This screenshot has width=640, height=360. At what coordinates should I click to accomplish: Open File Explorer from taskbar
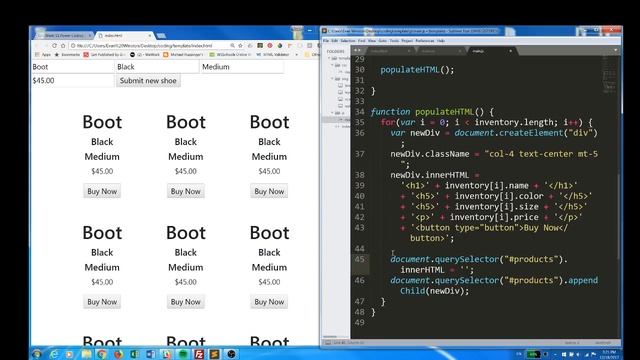[86, 354]
